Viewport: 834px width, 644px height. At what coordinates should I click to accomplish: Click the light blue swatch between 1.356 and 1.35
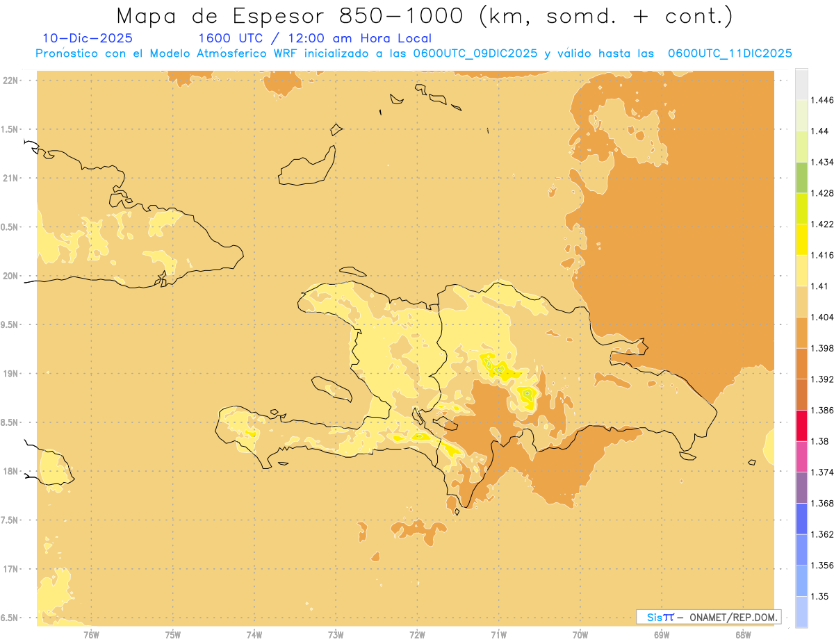[x=802, y=581]
